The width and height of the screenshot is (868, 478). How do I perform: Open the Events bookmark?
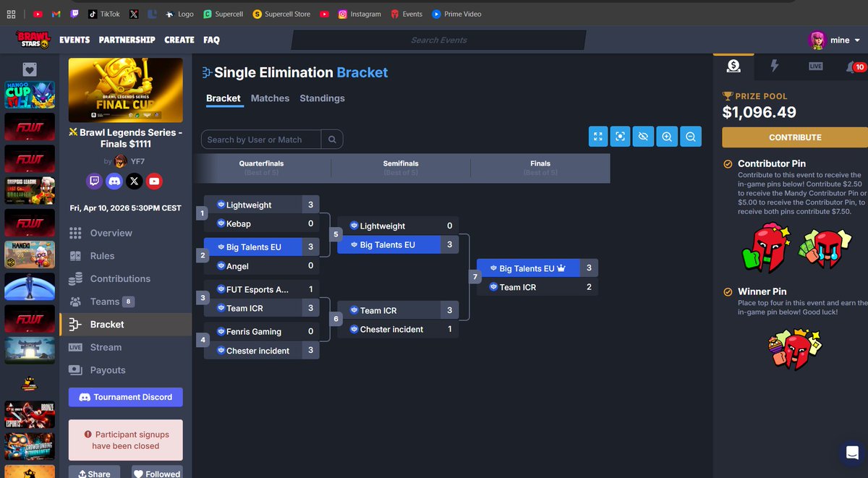(407, 14)
